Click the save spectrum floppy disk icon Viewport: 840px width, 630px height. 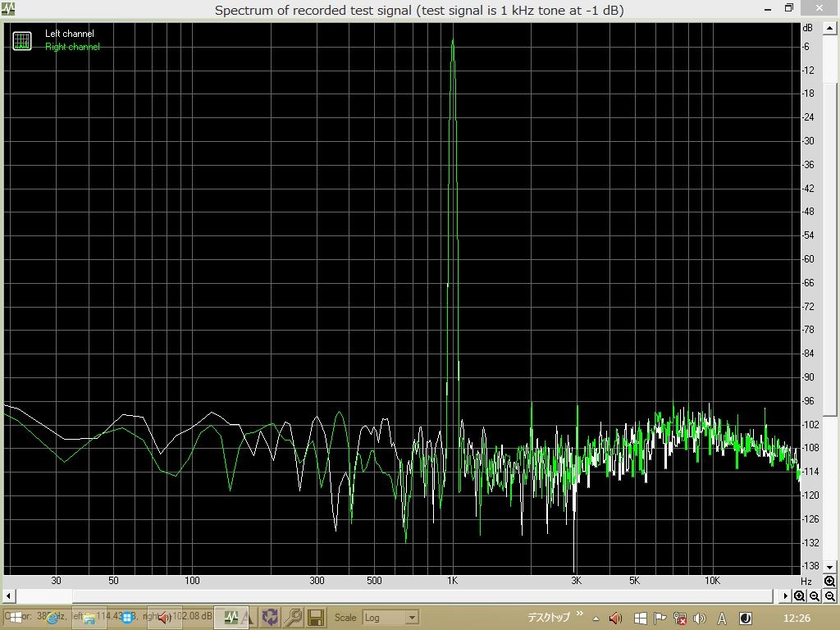[316, 617]
